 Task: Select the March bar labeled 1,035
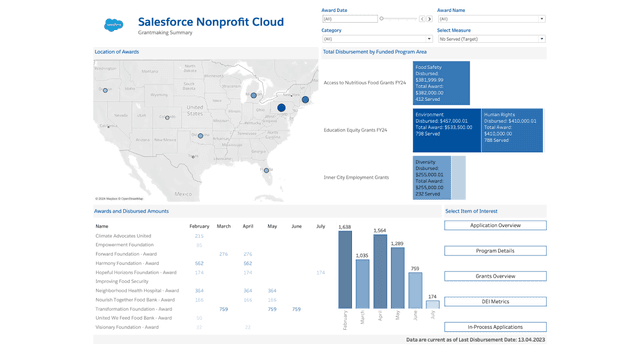click(x=362, y=284)
